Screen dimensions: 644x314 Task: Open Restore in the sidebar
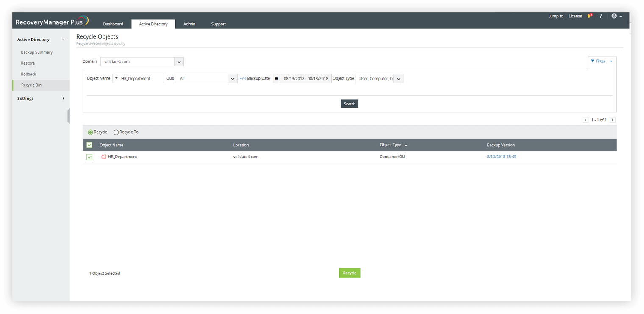click(28, 63)
